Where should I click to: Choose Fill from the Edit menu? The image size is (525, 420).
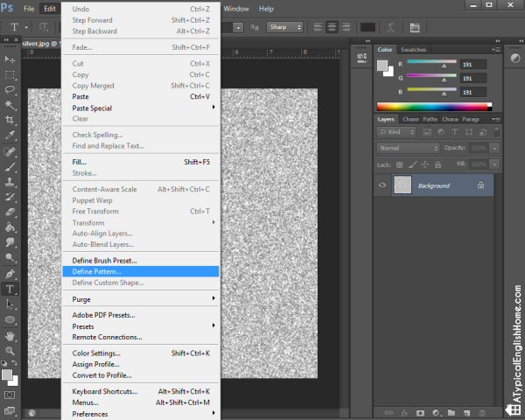point(141,162)
